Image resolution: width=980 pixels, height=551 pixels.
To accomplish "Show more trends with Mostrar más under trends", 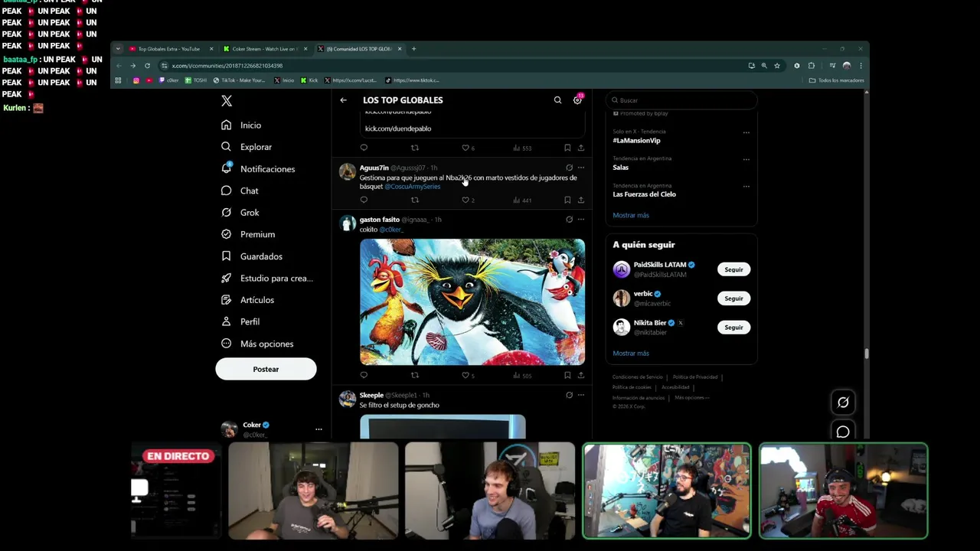I will point(631,216).
